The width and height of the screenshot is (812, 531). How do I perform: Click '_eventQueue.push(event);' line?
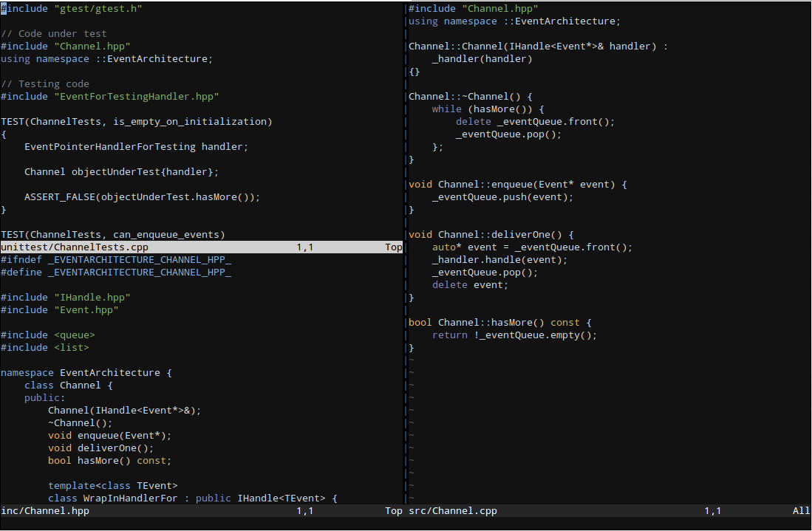click(503, 196)
